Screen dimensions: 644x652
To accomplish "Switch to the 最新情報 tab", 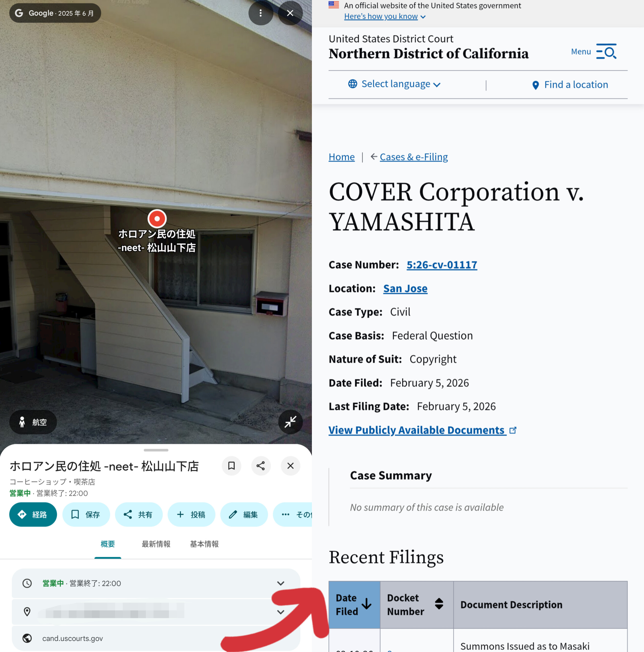I will click(156, 544).
